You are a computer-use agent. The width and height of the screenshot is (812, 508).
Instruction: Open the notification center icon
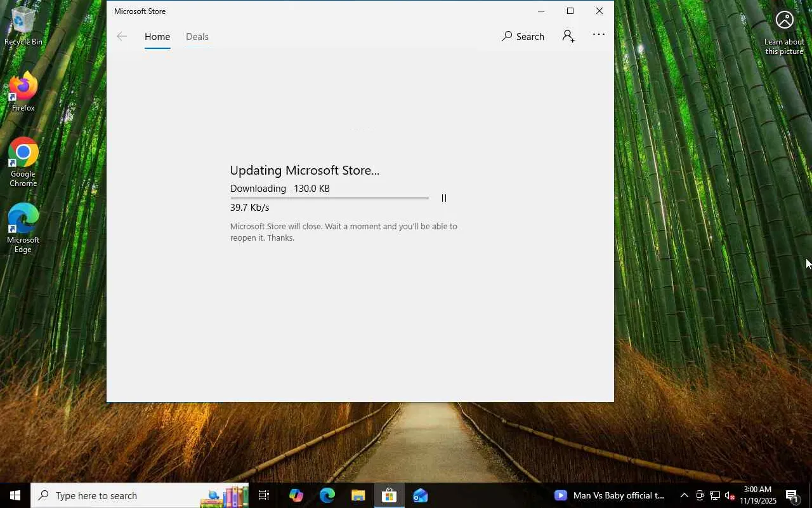point(792,495)
